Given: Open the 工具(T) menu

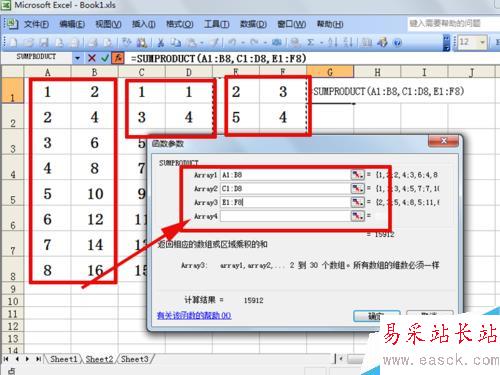Looking at the screenshot, I should 216,24.
